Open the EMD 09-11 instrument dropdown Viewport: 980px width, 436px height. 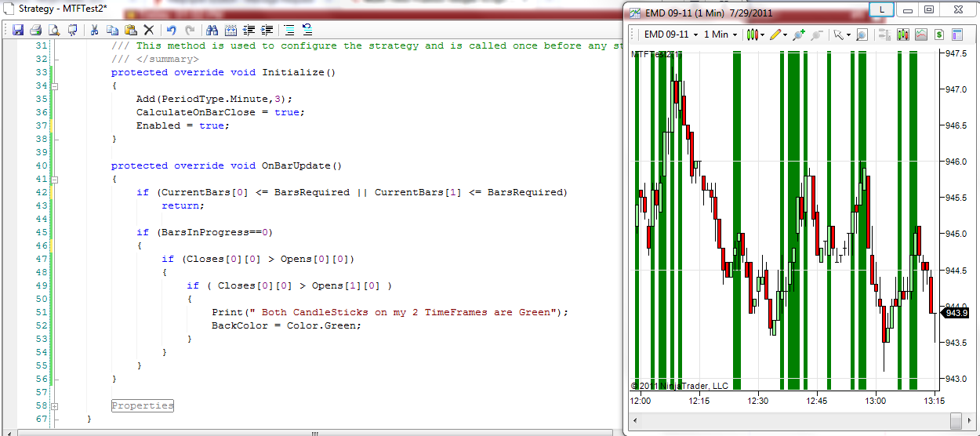(x=670, y=35)
